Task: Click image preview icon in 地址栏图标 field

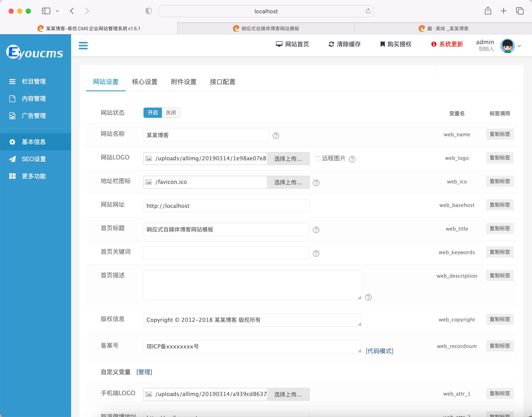Action: (x=149, y=182)
